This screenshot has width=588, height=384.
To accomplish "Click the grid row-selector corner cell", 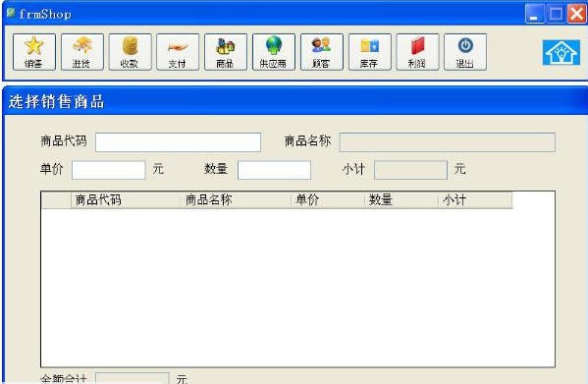I will pos(56,200).
